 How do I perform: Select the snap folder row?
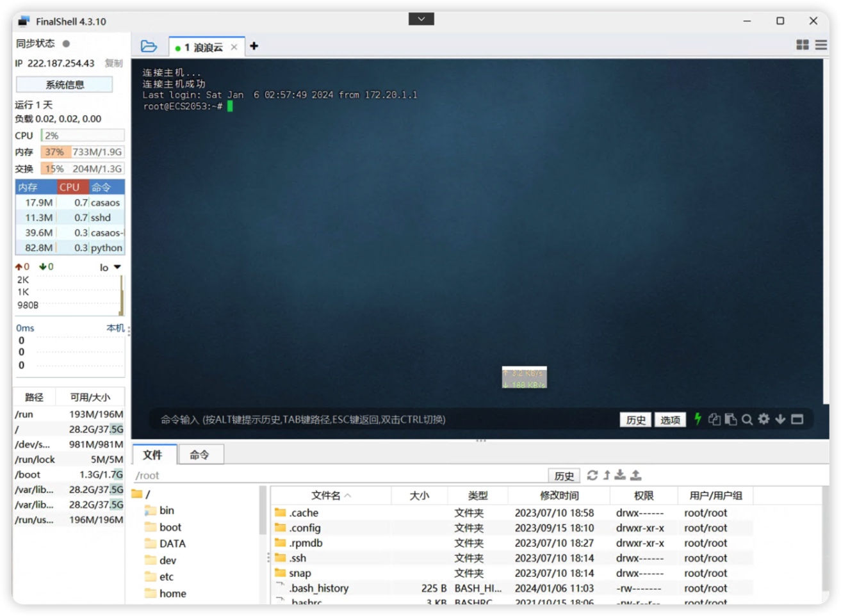(x=512, y=572)
